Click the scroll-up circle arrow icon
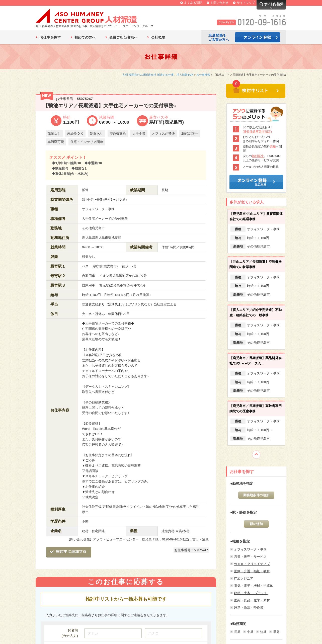This screenshot has width=322, height=644. (x=256, y=454)
